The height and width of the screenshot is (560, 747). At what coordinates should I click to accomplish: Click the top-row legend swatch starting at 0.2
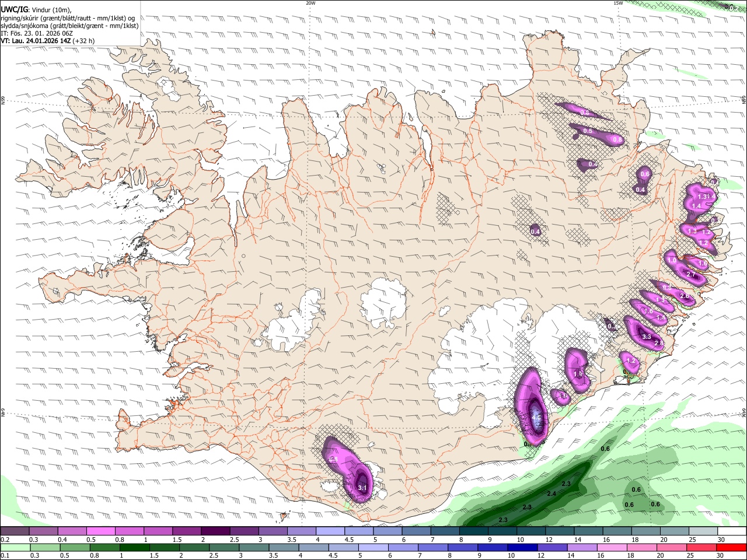pos(15,531)
